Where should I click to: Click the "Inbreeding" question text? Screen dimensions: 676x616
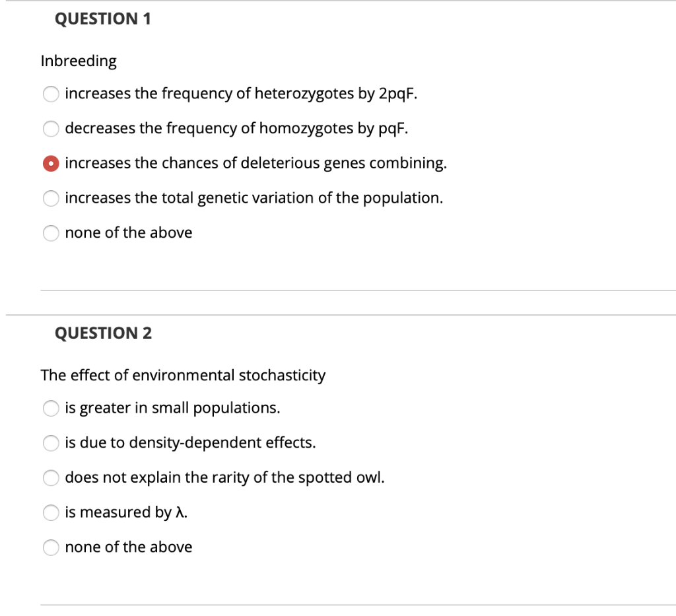click(79, 61)
